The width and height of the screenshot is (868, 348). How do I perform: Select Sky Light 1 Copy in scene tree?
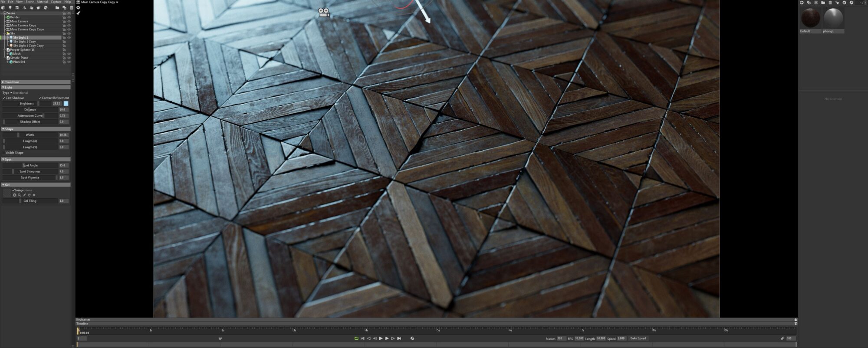[24, 42]
